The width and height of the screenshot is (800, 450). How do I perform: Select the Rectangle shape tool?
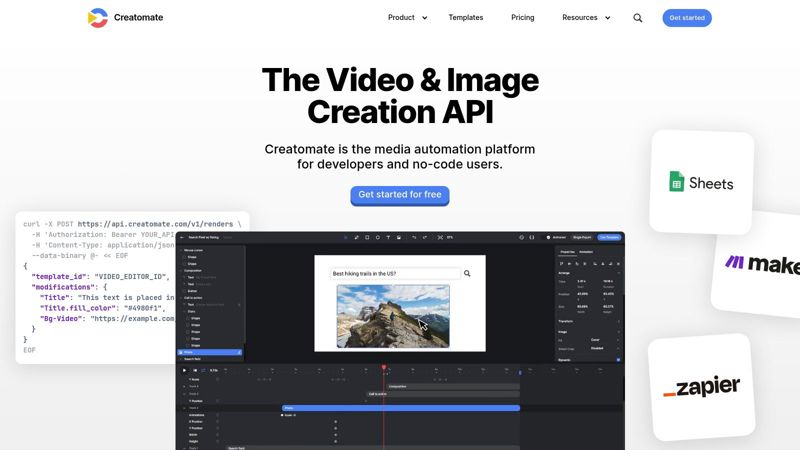tap(367, 237)
